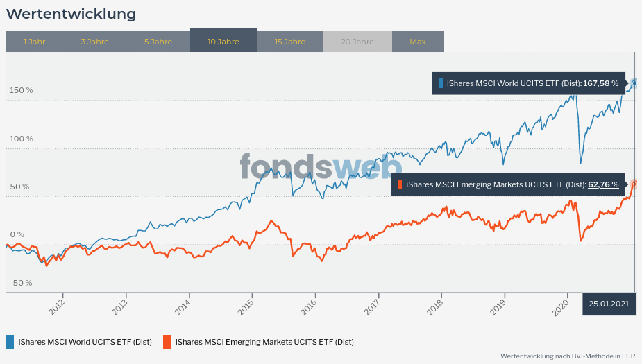Click the fondsweb watermark logo
The width and height of the screenshot is (642, 364).
coord(321,167)
